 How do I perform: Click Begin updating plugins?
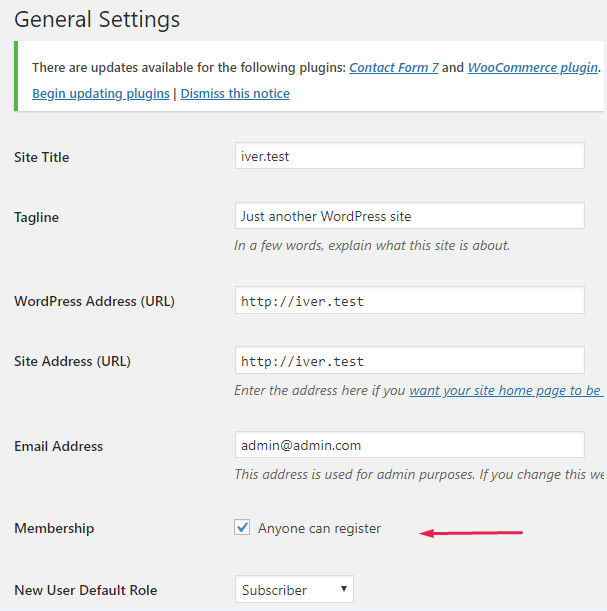(101, 94)
